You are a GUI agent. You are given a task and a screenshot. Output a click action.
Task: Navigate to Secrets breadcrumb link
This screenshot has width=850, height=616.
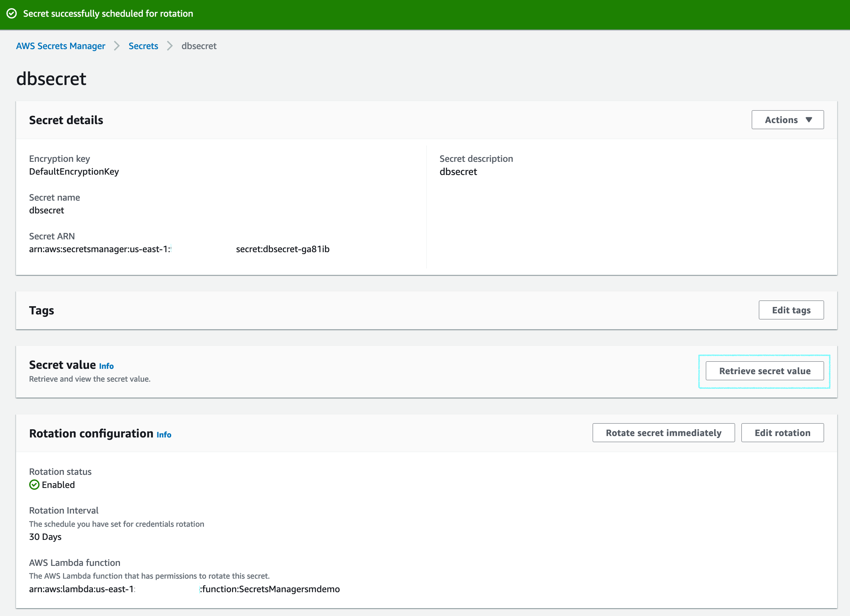(143, 46)
